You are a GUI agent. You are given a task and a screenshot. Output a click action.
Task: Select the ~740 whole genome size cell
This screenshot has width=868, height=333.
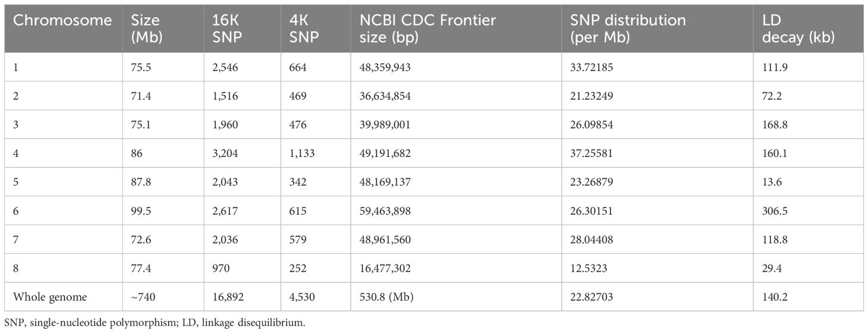(x=142, y=297)
